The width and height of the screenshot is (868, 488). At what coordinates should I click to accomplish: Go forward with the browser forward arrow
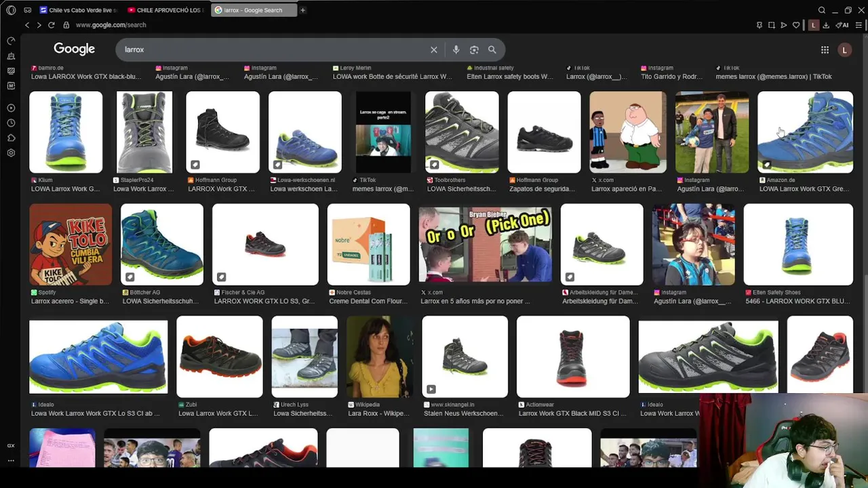pos(39,25)
